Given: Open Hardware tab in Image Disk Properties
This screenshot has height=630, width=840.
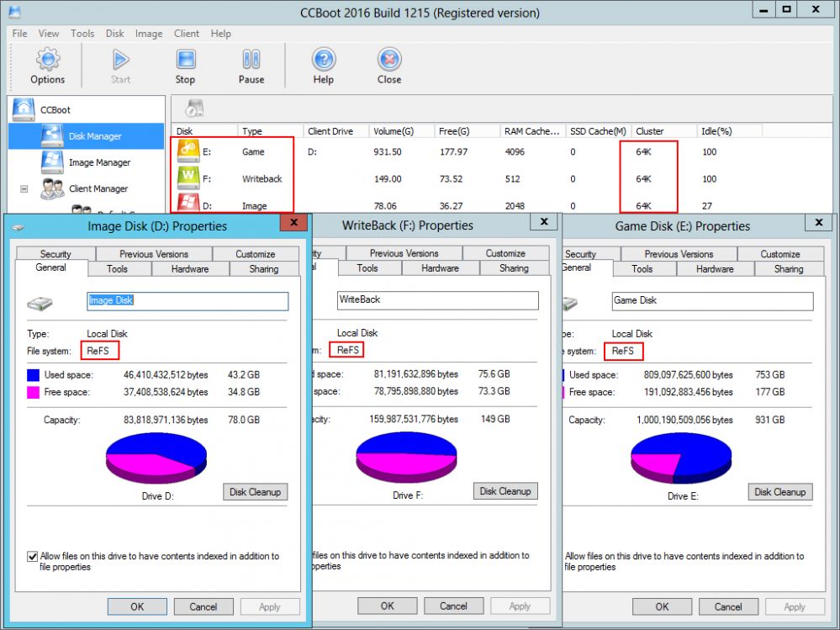Looking at the screenshot, I should point(190,268).
